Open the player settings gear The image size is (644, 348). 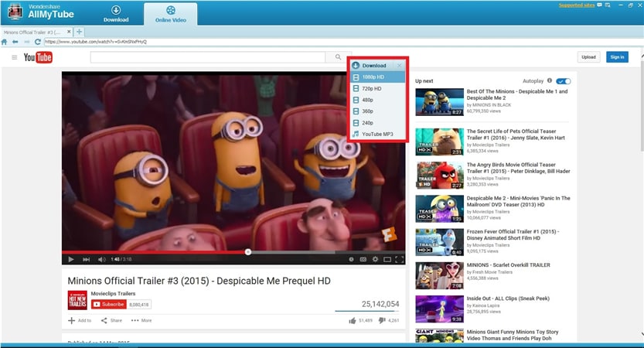click(375, 259)
